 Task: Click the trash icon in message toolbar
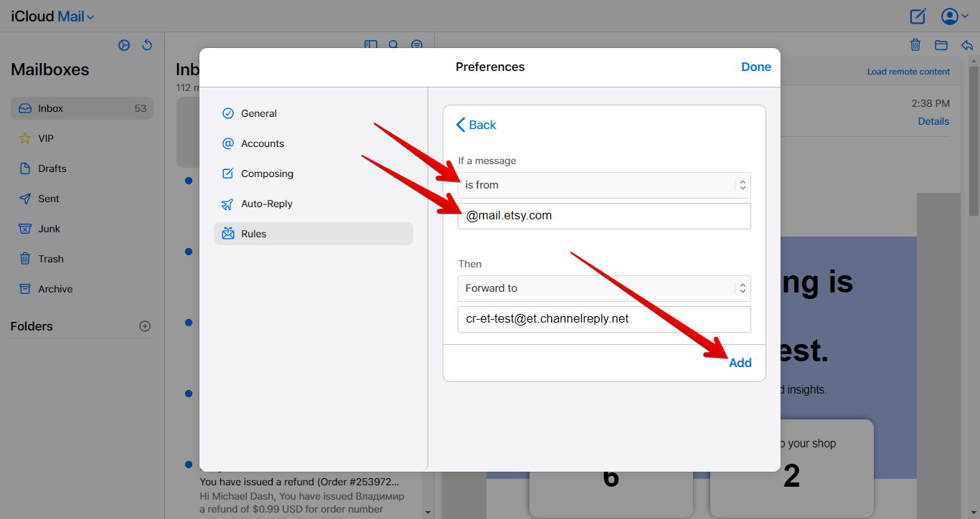(915, 45)
